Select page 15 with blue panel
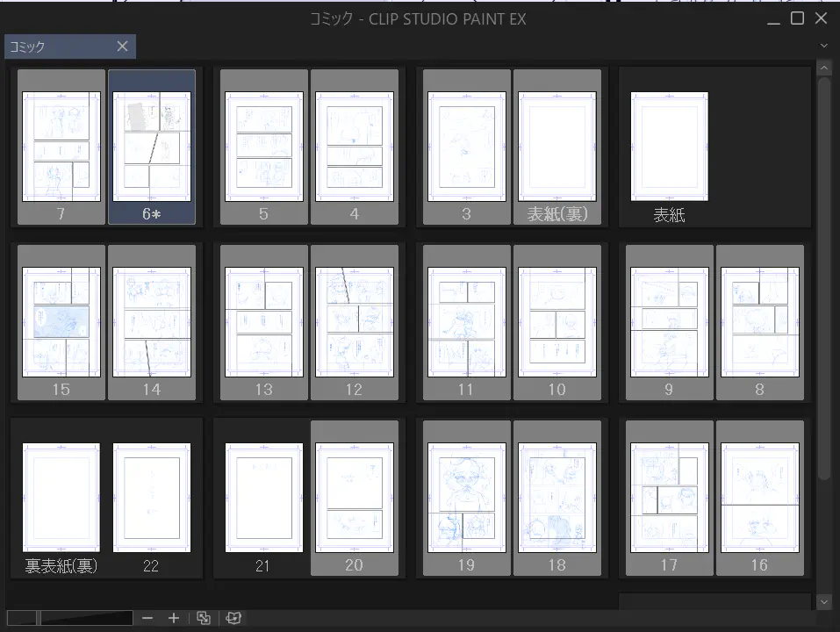 61,322
